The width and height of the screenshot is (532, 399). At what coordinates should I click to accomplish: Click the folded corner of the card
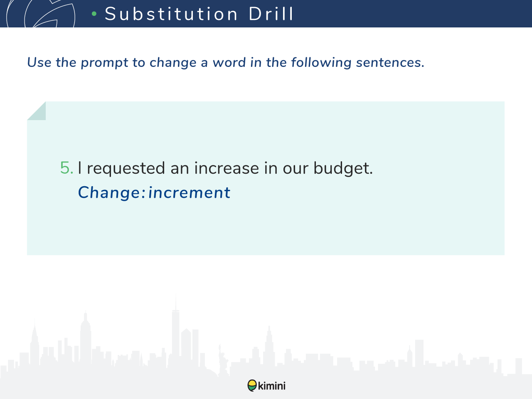pos(36,111)
